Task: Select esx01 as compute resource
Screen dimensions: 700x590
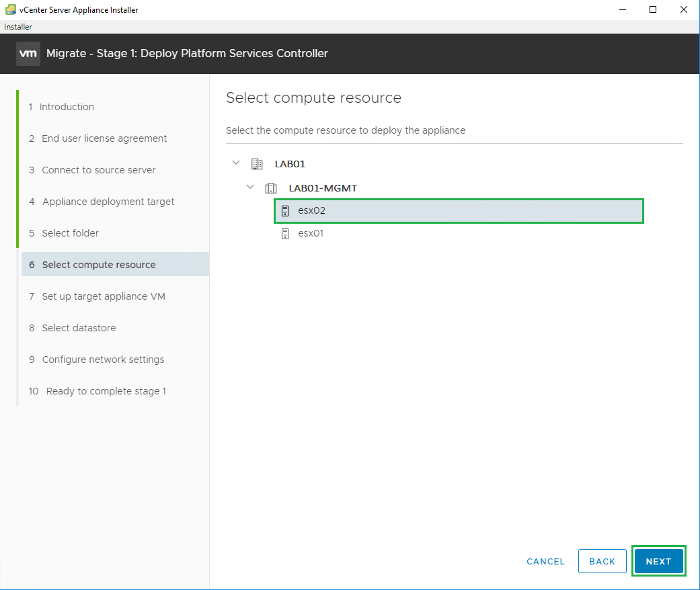Action: (x=311, y=234)
